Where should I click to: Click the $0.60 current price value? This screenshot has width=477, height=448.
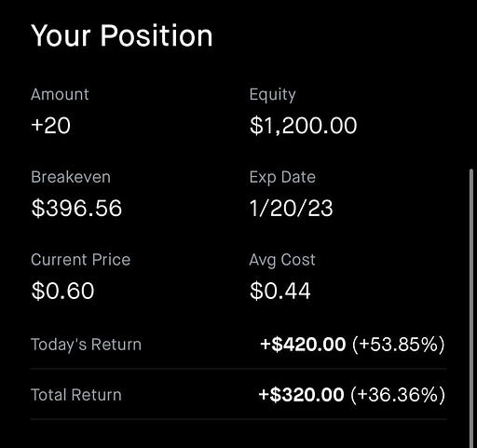click(x=62, y=291)
